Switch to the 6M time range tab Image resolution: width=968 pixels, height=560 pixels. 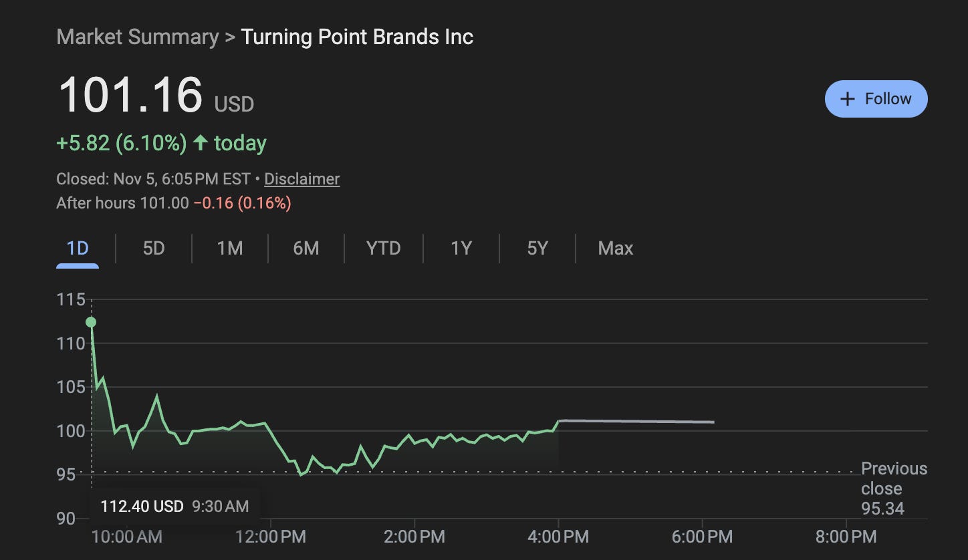click(x=306, y=249)
